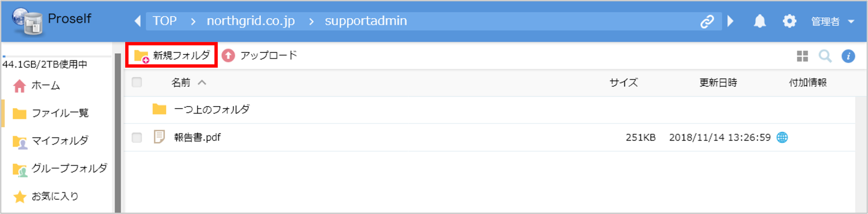Click the globe icon beside 報告書.pdf
868x214 pixels.
pos(782,138)
